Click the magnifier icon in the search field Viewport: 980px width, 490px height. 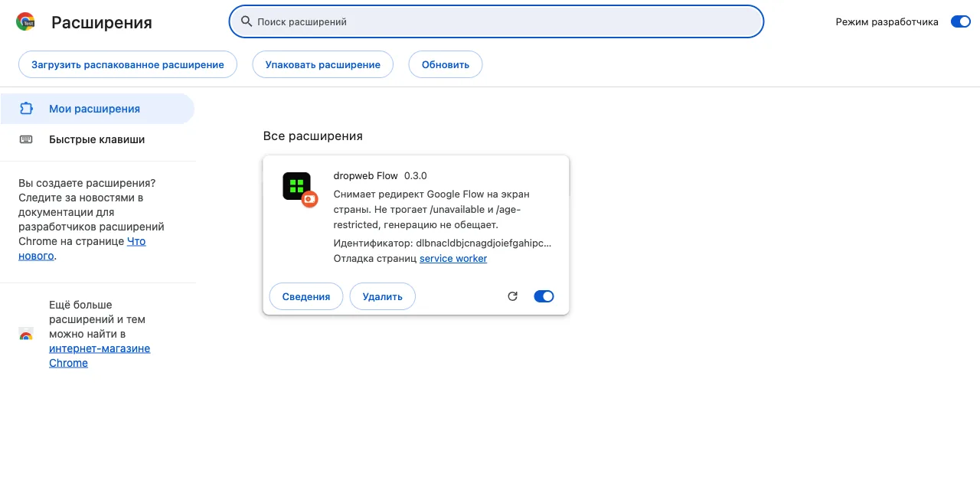pos(247,21)
